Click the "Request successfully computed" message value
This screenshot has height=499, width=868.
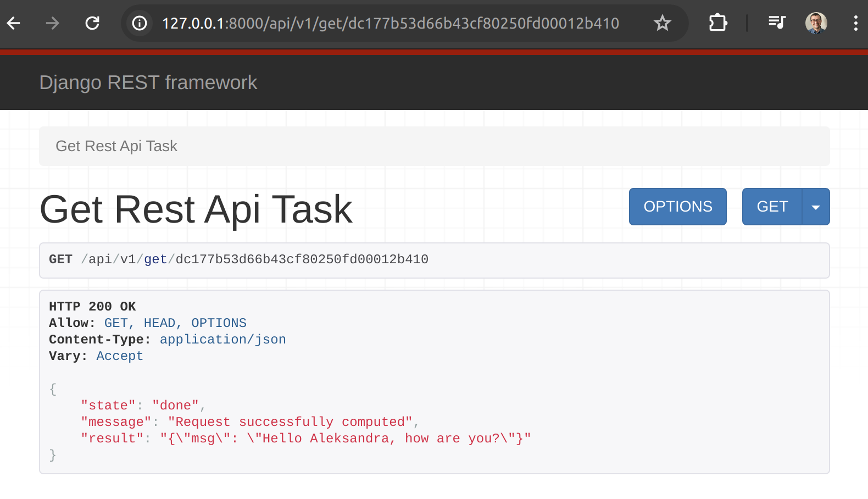coord(290,422)
